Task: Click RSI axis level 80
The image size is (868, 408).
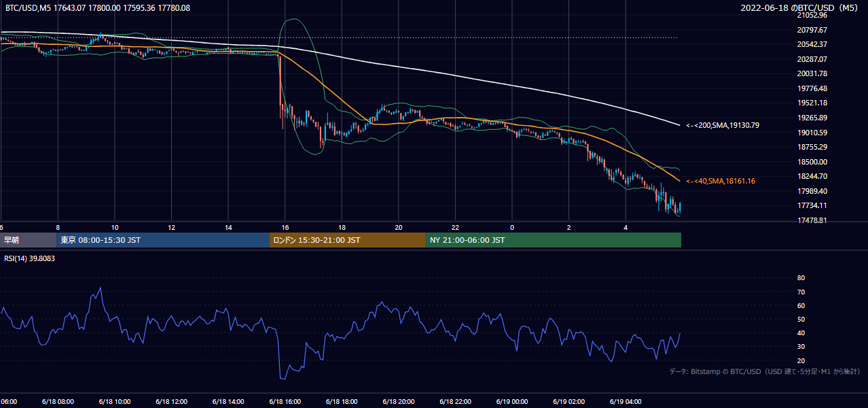Action: point(801,278)
